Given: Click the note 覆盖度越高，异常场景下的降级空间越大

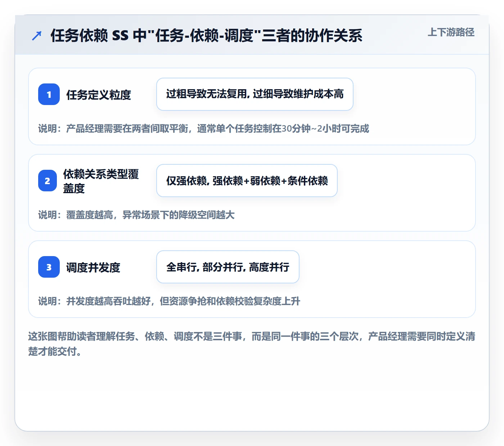Looking at the screenshot, I should [x=136, y=215].
